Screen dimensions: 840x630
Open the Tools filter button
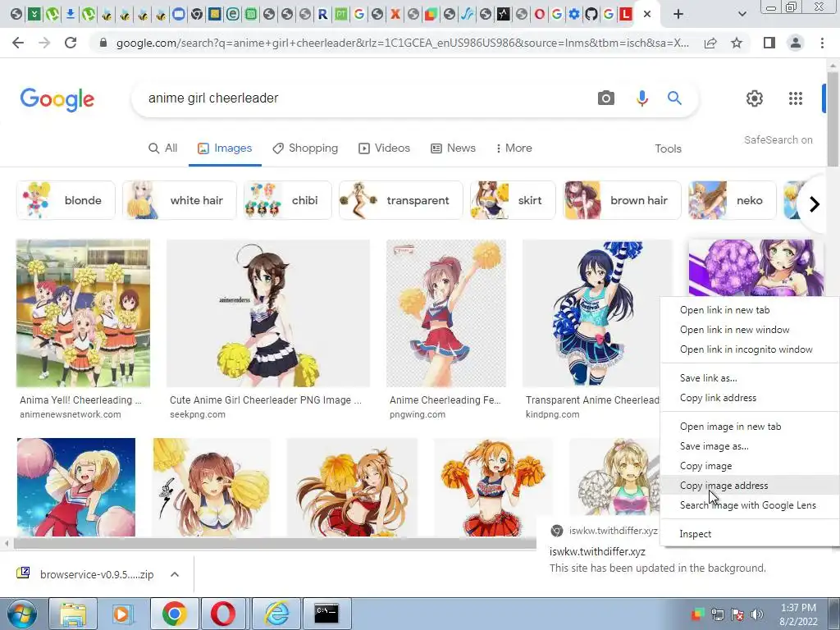668,148
